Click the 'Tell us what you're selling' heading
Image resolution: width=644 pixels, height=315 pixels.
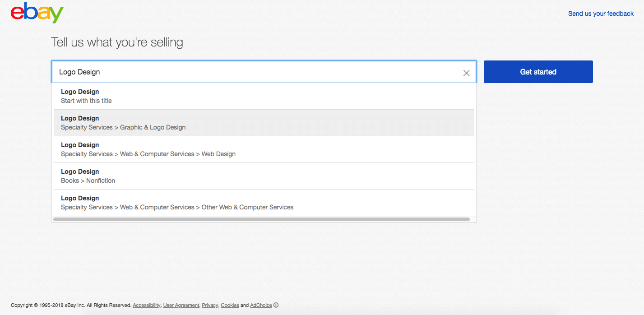pos(117,42)
